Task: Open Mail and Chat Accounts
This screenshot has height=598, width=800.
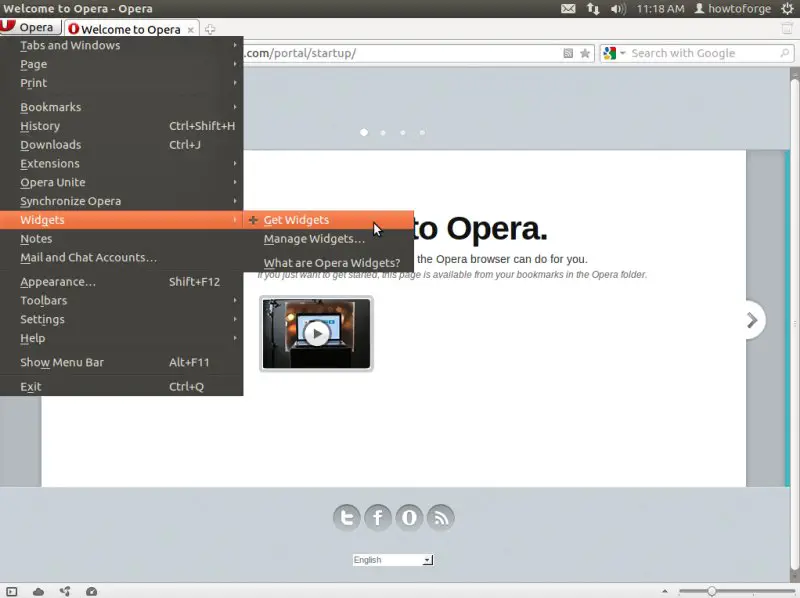Action: pyautogui.click(x=121, y=258)
